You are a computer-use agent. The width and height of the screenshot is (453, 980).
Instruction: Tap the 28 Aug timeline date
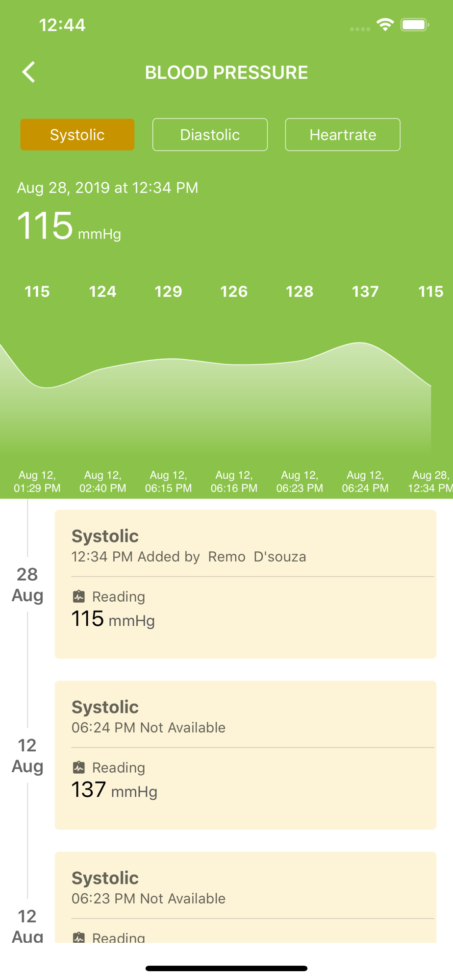coord(27,585)
